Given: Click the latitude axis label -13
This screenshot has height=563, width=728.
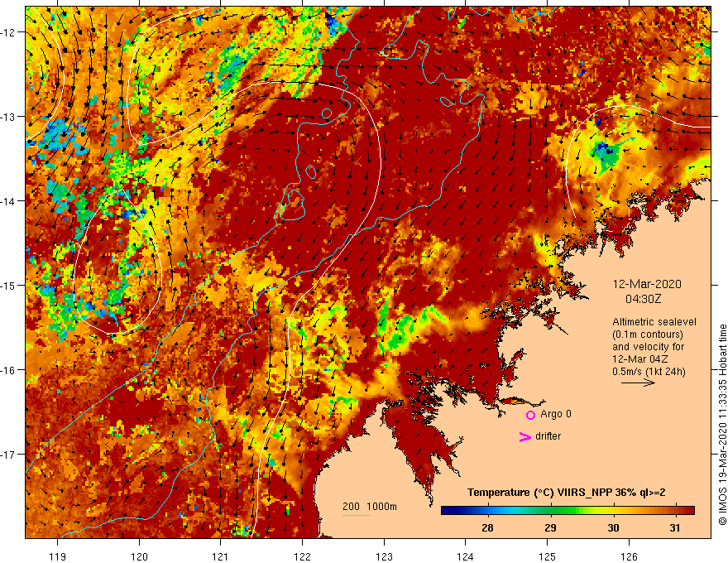Looking at the screenshot, I should click(8, 117).
